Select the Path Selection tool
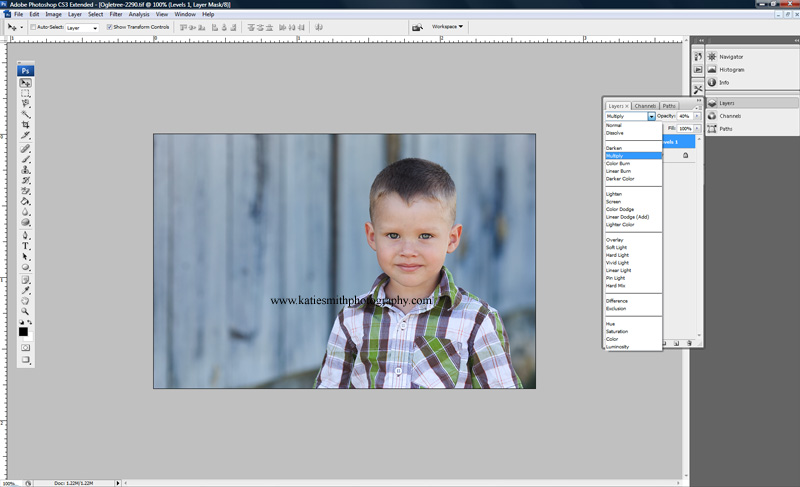 click(x=25, y=257)
